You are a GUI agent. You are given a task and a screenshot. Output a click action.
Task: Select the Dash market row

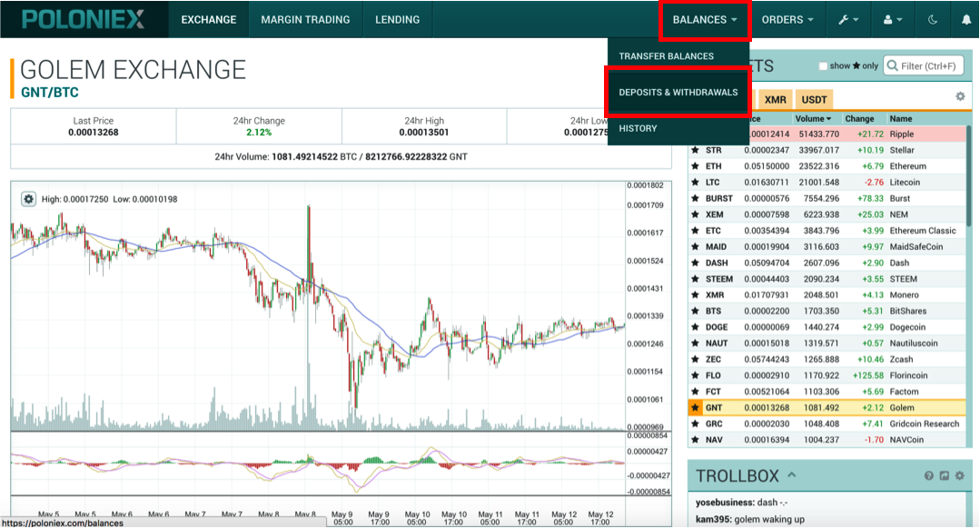827,263
